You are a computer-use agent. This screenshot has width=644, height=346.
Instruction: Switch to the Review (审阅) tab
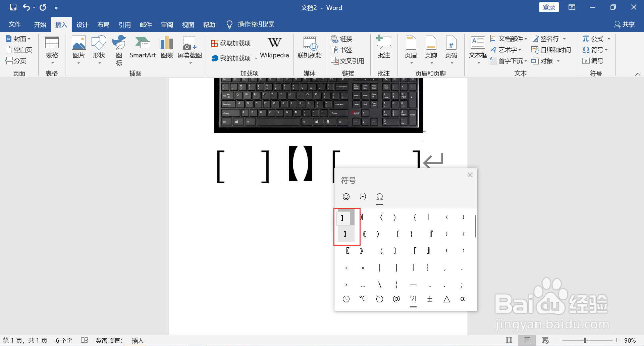pos(167,24)
